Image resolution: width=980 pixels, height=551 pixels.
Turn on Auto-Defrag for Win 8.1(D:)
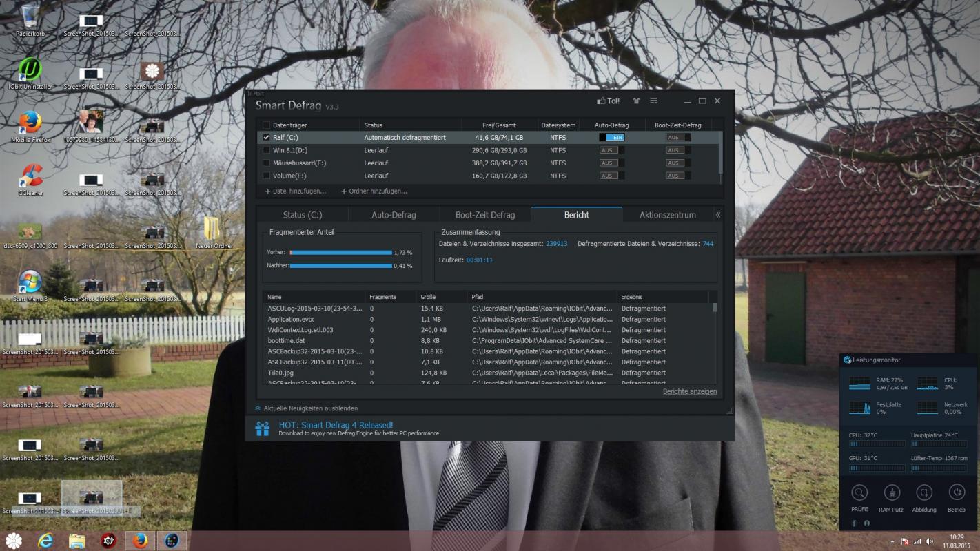(x=612, y=150)
